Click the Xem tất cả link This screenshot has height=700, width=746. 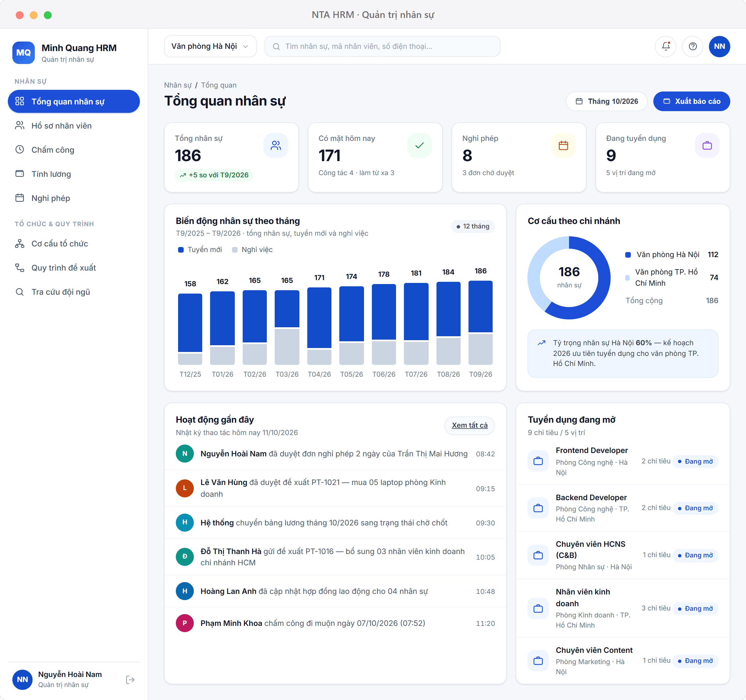tap(469, 425)
